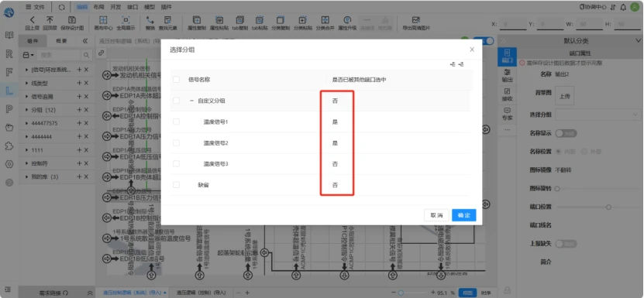Click the X icon on 线类型 row

click(x=86, y=83)
